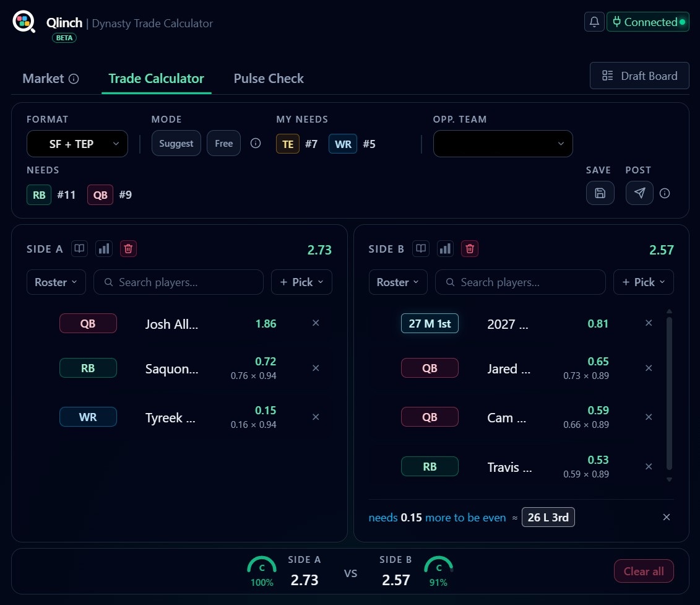Click Side B 91% gauge
Screen dimensions: 700x605
click(x=438, y=571)
